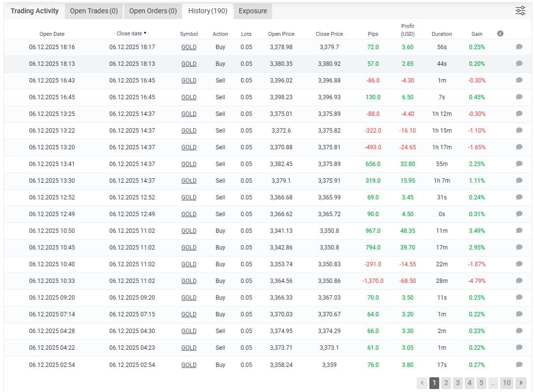
Task: Open comment bubble for trade opened 10:33
Action: point(519,281)
